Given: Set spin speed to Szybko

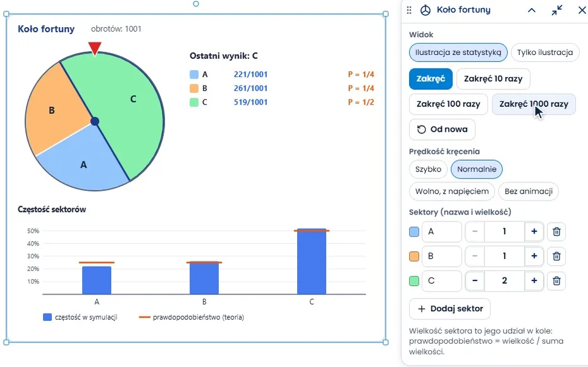Looking at the screenshot, I should (x=428, y=169).
